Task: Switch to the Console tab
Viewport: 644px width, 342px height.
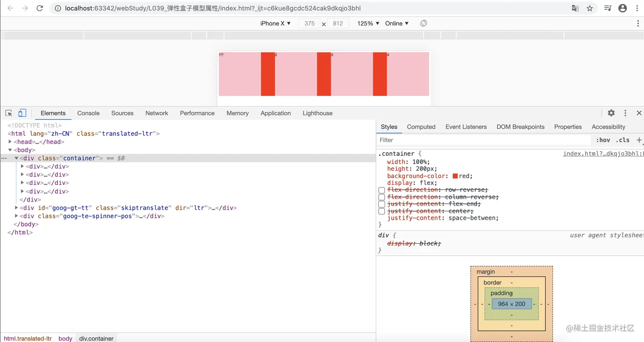Action: pos(88,113)
